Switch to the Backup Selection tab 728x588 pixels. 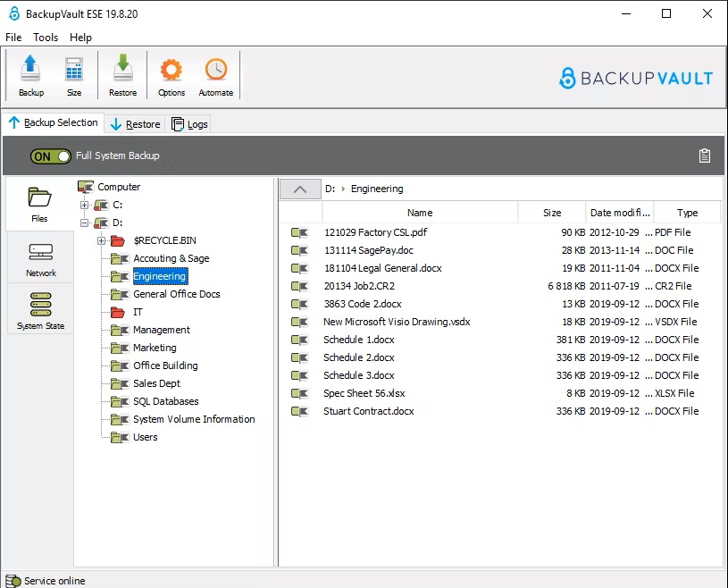pos(53,122)
